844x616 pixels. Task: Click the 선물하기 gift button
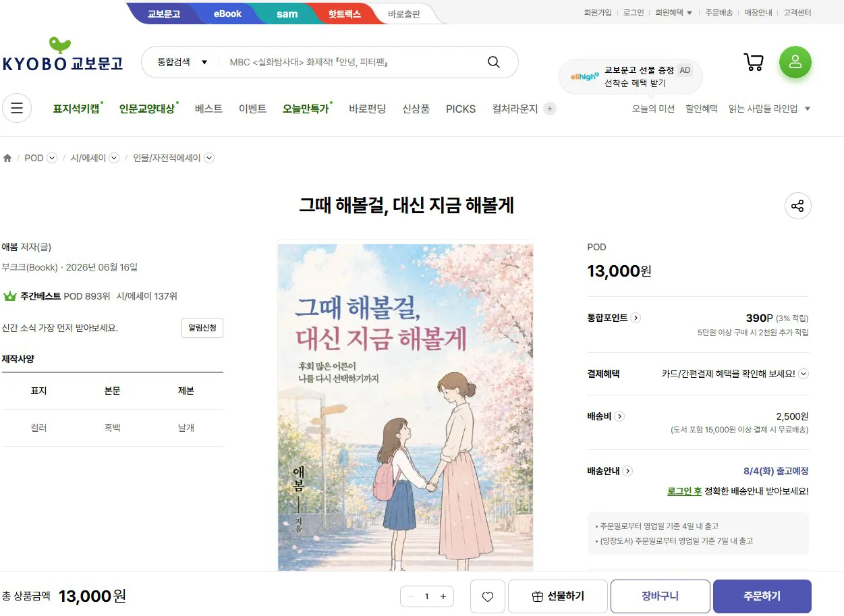pos(558,596)
